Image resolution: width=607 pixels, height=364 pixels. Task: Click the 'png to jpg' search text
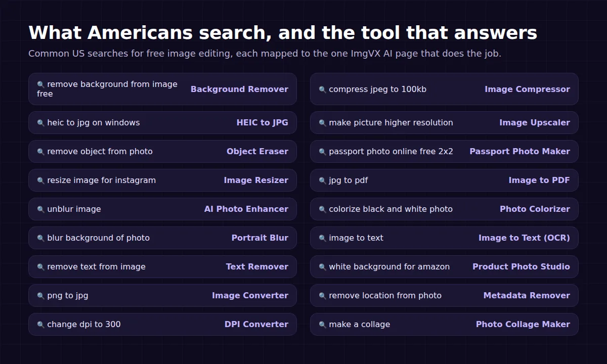[x=68, y=295]
